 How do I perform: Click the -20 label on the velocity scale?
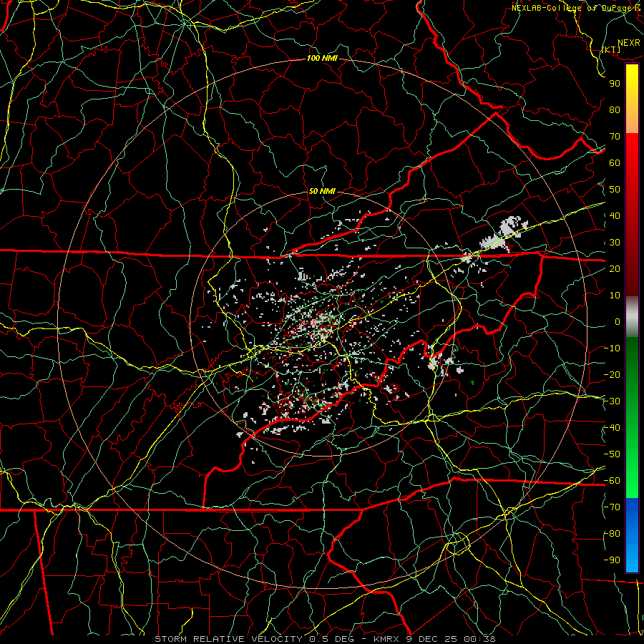pos(612,374)
